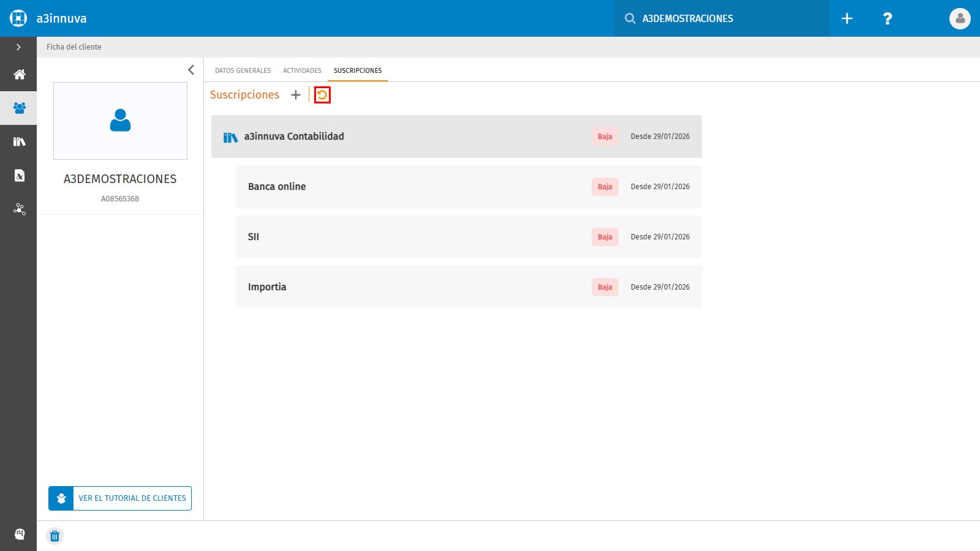The height and width of the screenshot is (551, 980).
Task: Open the DATOS GENERALES tab
Action: [x=243, y=70]
